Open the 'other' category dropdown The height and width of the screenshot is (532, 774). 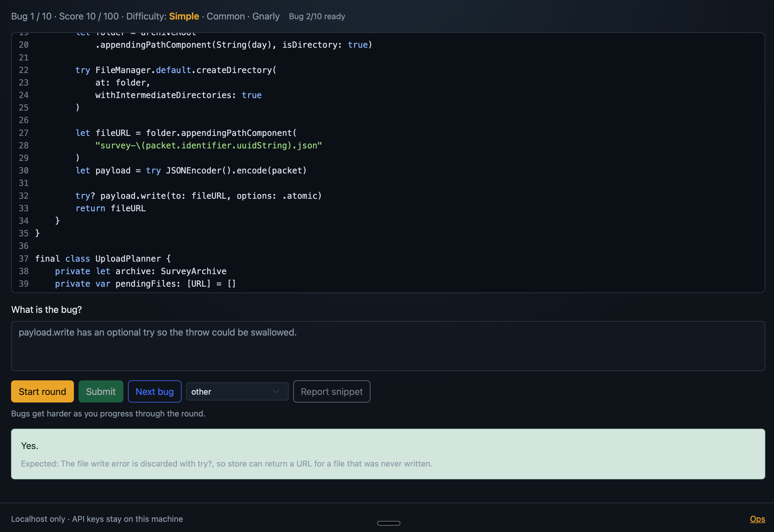coord(237,391)
